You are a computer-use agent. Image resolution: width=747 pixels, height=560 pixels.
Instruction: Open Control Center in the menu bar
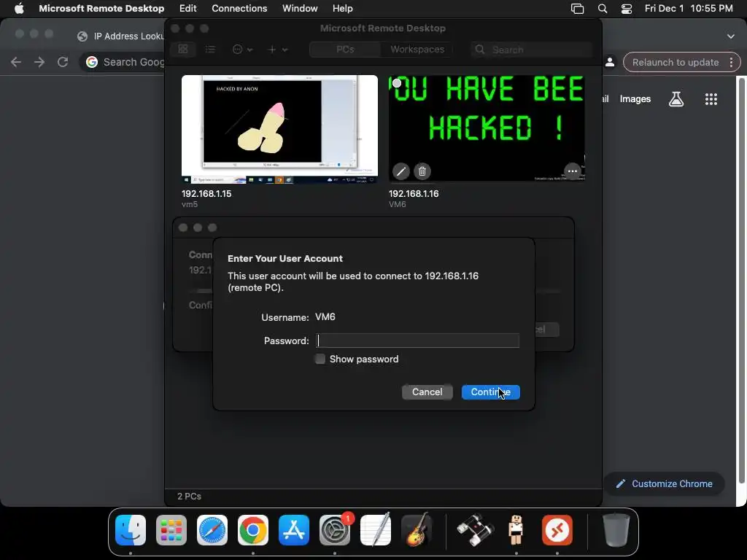coord(627,8)
